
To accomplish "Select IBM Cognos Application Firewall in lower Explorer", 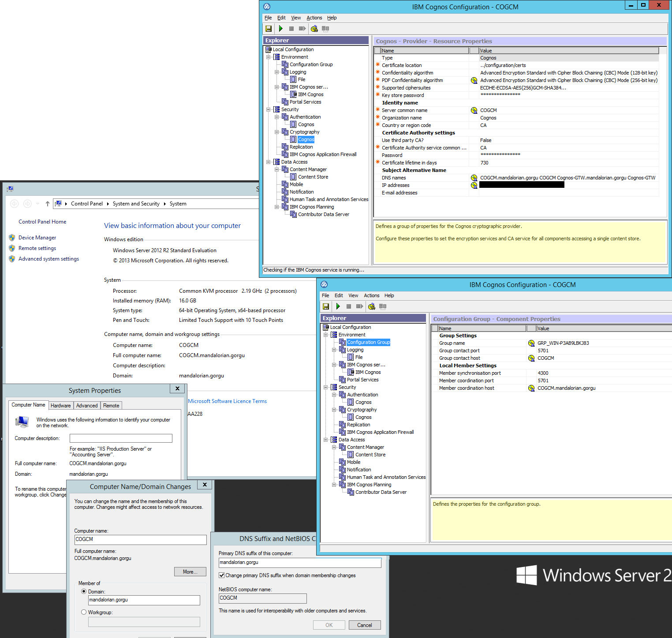I will pyautogui.click(x=381, y=432).
